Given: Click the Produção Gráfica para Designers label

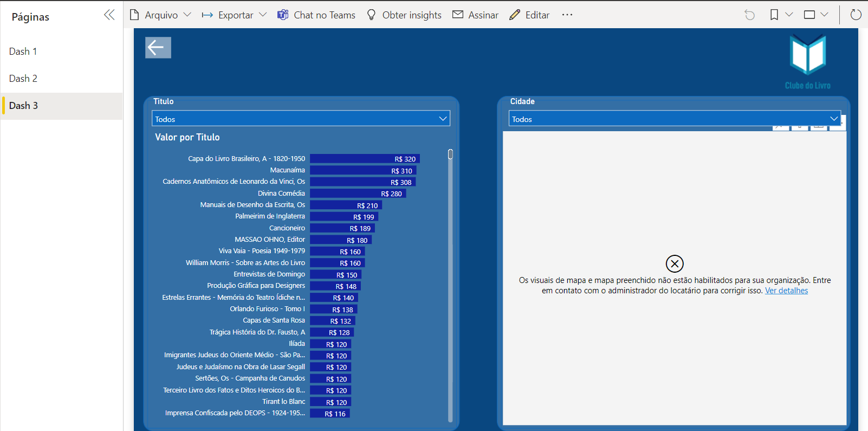Looking at the screenshot, I should pos(256,286).
